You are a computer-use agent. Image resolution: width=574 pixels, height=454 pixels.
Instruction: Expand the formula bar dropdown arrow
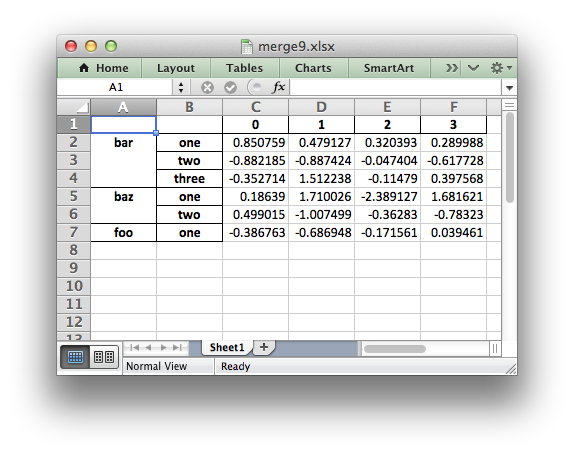coord(509,88)
